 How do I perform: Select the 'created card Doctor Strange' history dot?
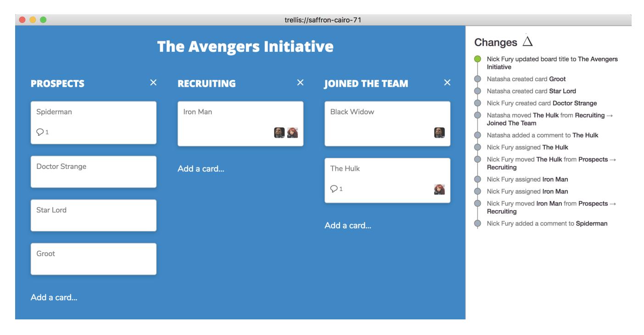pyautogui.click(x=477, y=103)
